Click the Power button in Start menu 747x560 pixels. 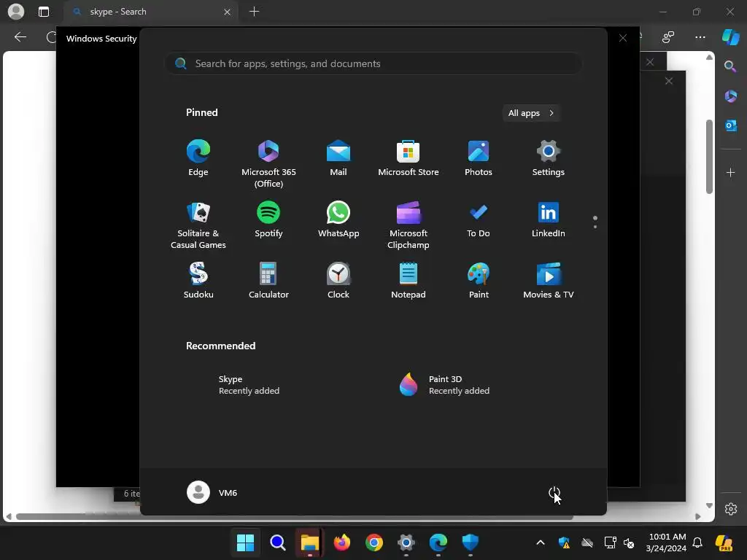click(x=554, y=492)
